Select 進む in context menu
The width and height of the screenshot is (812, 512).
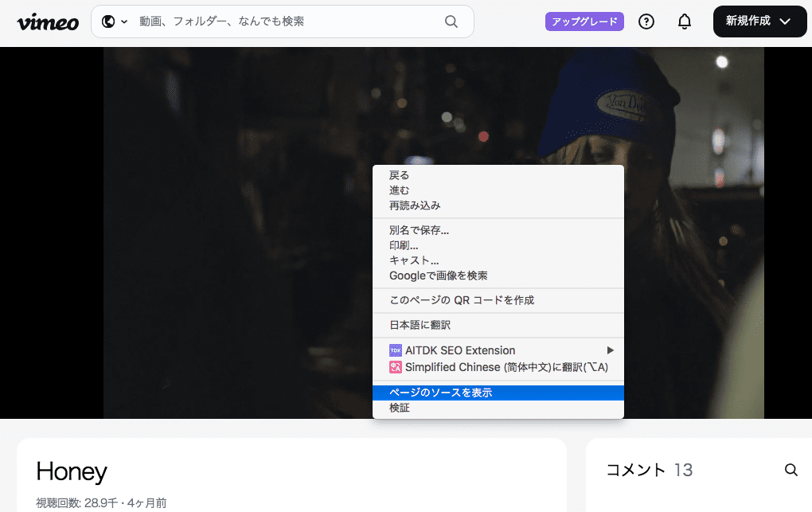click(400, 190)
